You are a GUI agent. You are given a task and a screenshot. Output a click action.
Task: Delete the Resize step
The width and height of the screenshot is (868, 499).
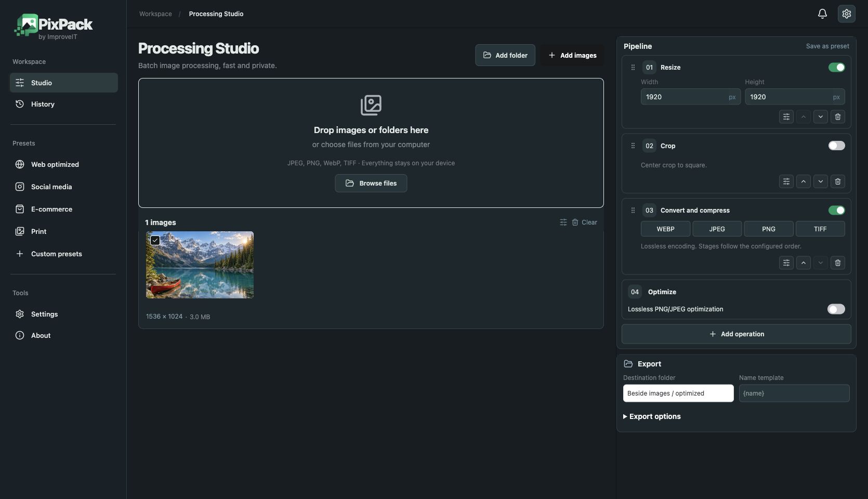[838, 117]
